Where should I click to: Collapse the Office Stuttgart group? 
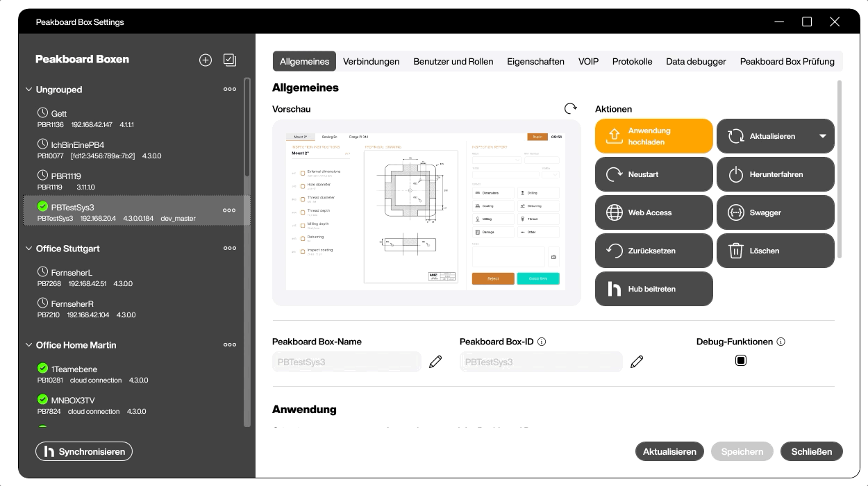tap(29, 249)
